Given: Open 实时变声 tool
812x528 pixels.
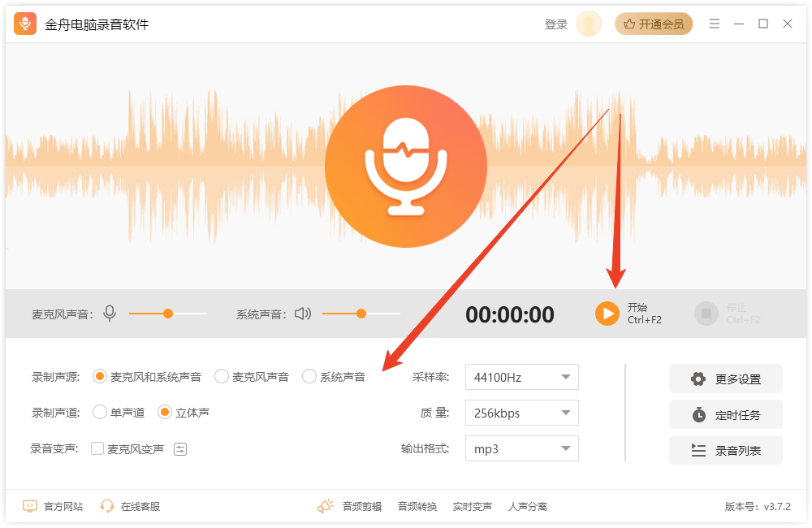Looking at the screenshot, I should [x=473, y=506].
